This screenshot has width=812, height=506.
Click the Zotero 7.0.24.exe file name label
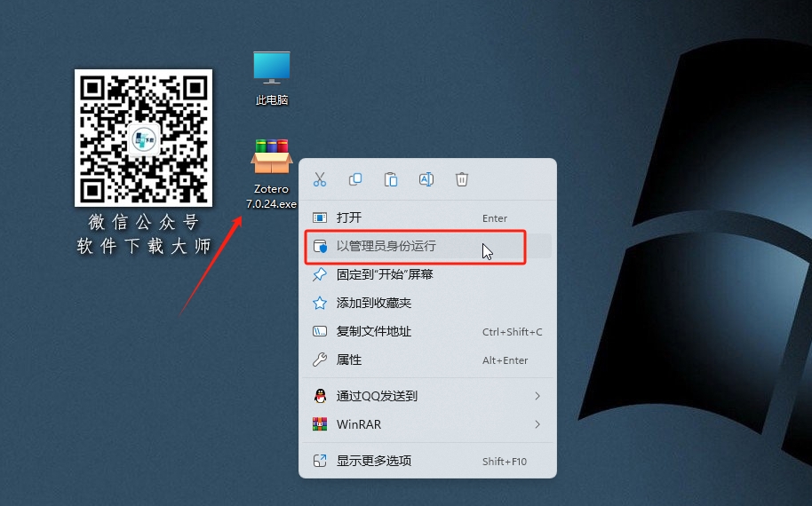click(x=271, y=196)
